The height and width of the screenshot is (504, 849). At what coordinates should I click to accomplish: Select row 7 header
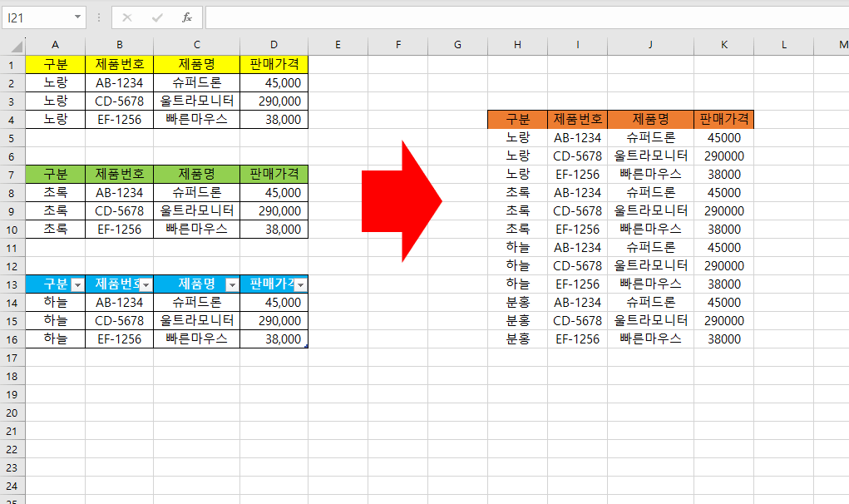tap(12, 175)
